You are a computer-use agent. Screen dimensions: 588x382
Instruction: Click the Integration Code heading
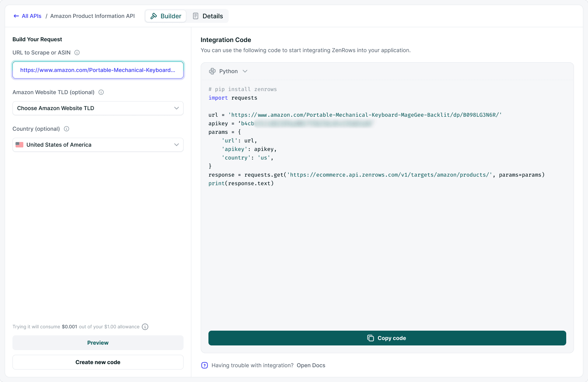[x=226, y=40]
